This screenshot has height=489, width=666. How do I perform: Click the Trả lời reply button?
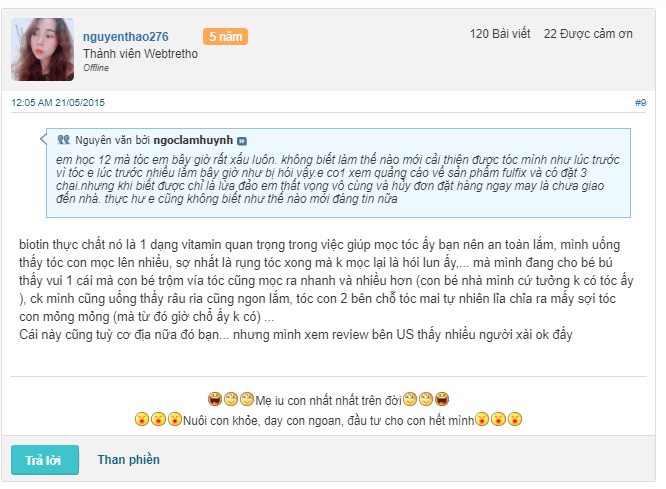coord(45,460)
